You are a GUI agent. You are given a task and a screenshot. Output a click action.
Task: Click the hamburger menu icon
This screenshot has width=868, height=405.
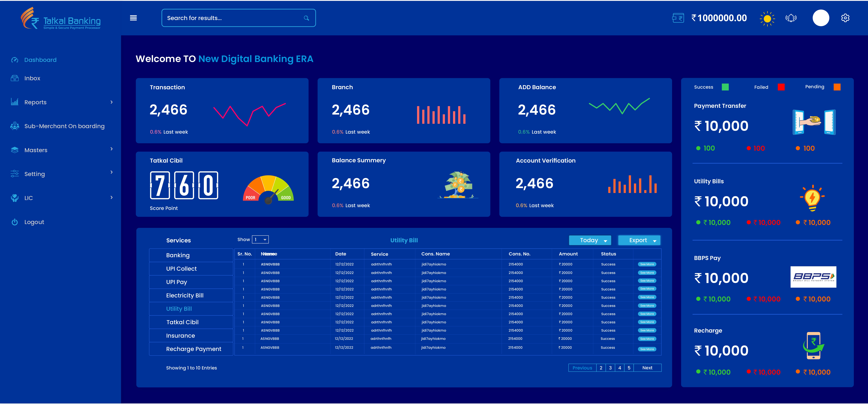coord(133,18)
